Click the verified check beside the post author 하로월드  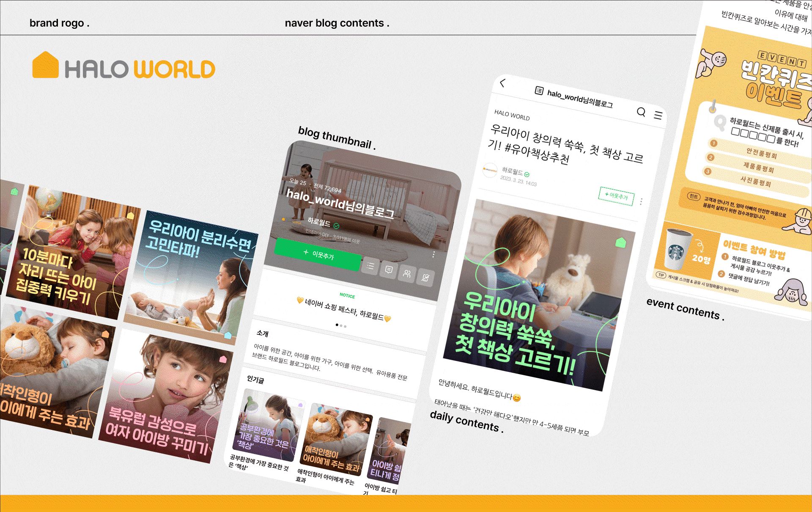527,174
